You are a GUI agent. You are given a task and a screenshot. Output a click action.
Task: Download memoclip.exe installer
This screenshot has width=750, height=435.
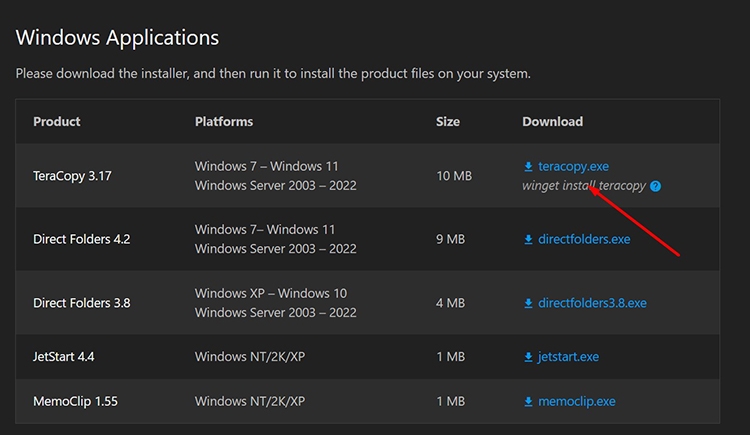[x=576, y=402]
